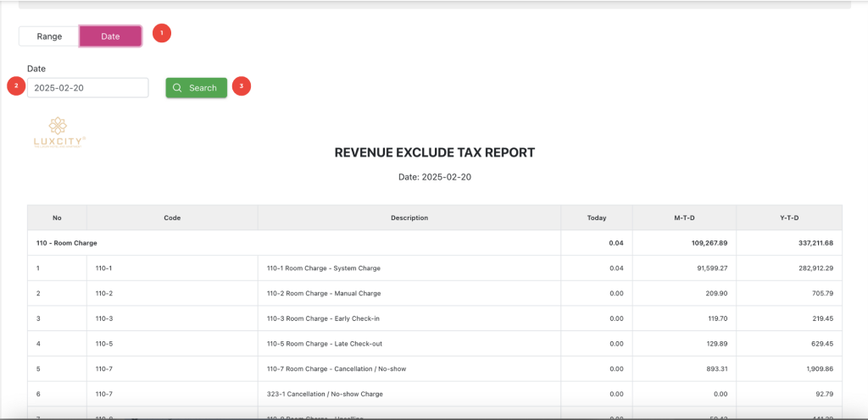Click the red step 3 badge
Screen dimensions: 868x420
pyautogui.click(x=242, y=86)
